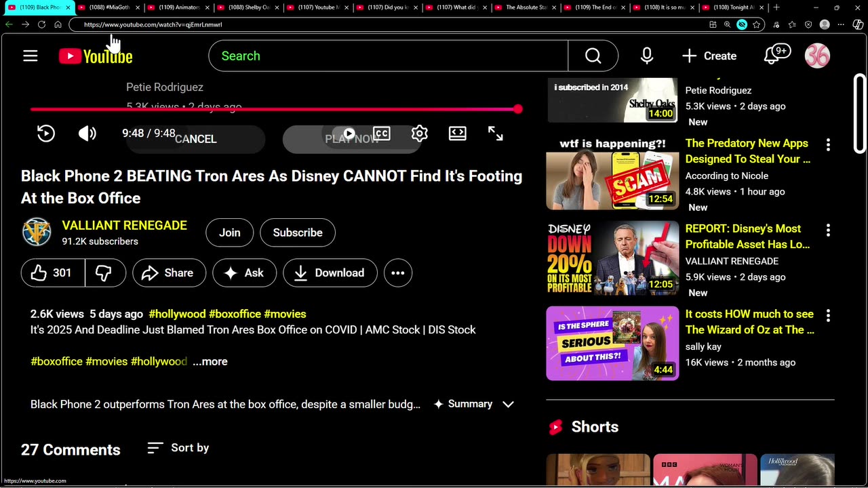868x488 pixels.
Task: Open more actions ellipsis under video
Action: coord(398,273)
